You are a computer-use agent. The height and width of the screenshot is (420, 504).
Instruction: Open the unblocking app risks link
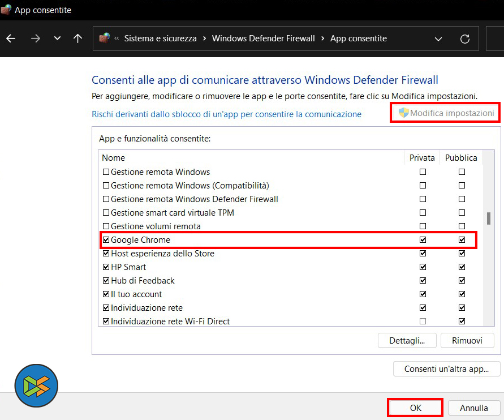point(226,114)
